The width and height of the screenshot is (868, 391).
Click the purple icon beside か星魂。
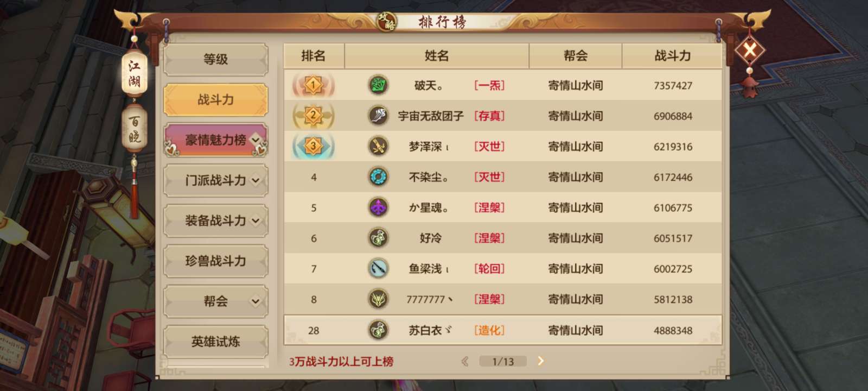(x=378, y=207)
